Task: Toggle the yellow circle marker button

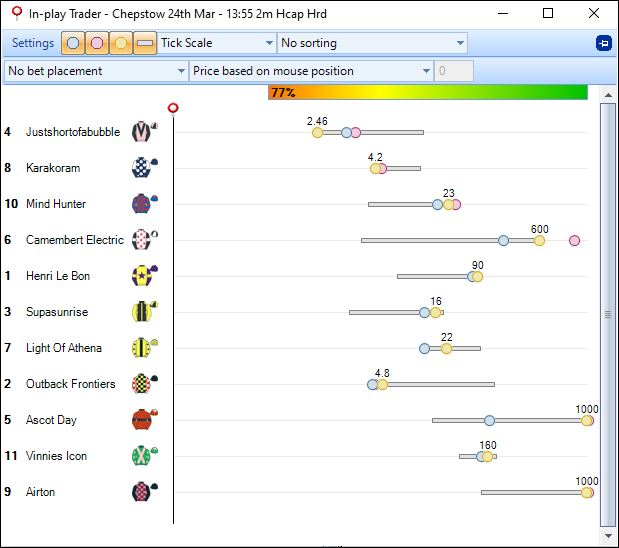Action: pyautogui.click(x=121, y=43)
